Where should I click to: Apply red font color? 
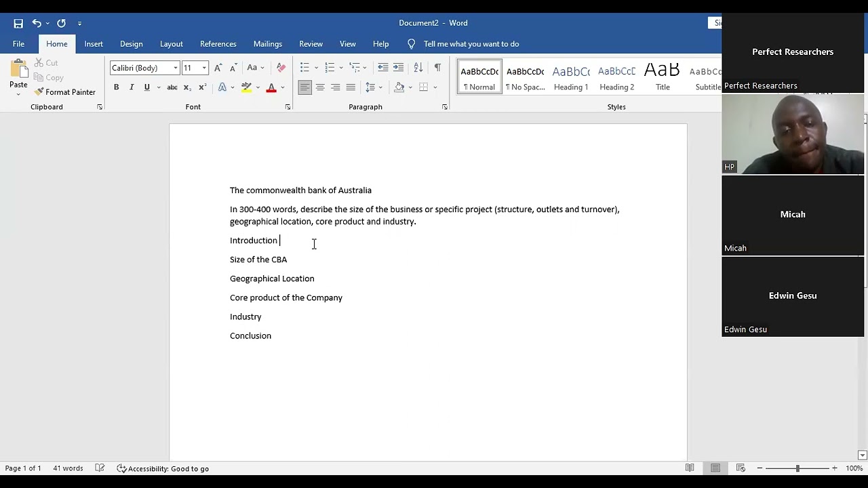tap(271, 87)
